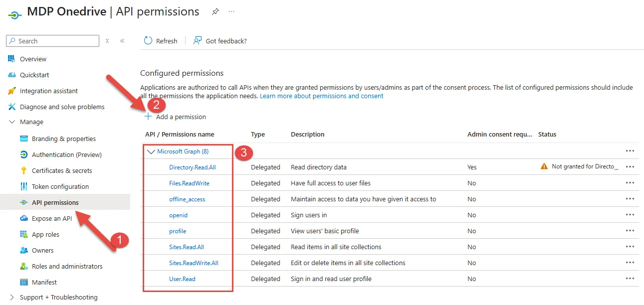The image size is (644, 305).
Task: Open ellipsis menu for Sites.Read.All row
Action: click(630, 247)
